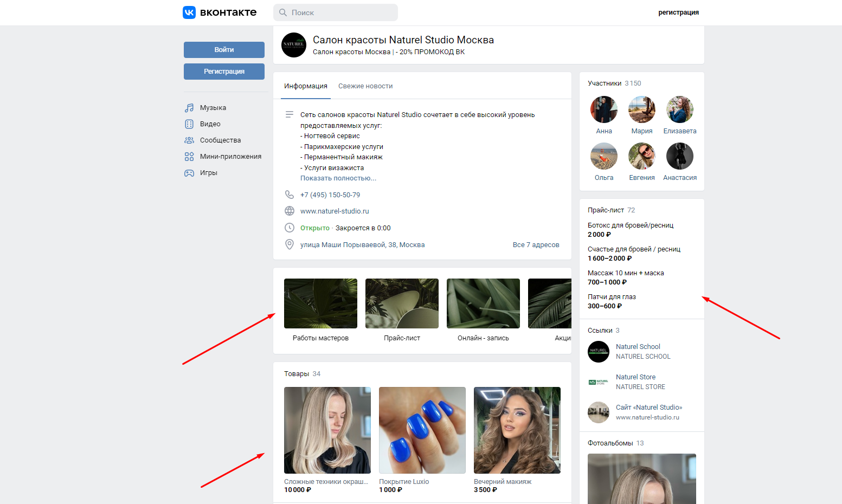Click the Naturel Store logo icon
This screenshot has height=504, width=842.
(599, 382)
